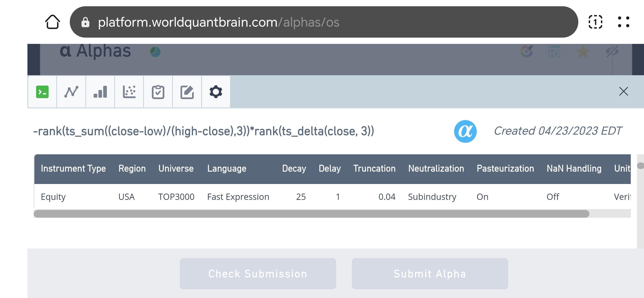The width and height of the screenshot is (644, 298).
Task: Open the edit note pencil tab icon
Action: point(187,92)
